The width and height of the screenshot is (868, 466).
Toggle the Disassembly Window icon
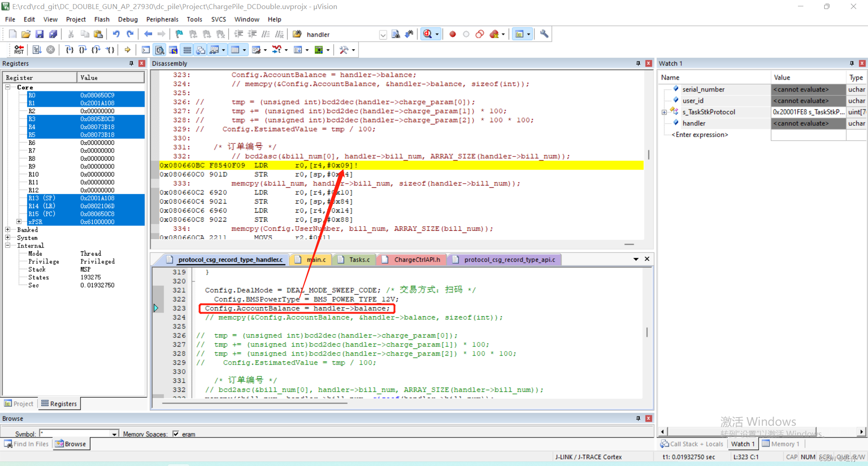[x=160, y=50]
